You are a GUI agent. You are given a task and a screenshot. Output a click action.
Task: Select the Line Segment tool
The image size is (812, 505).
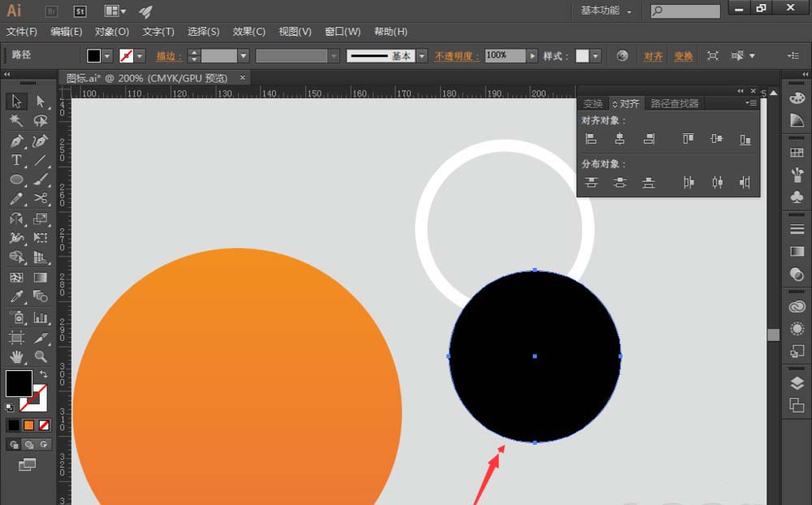click(x=41, y=160)
